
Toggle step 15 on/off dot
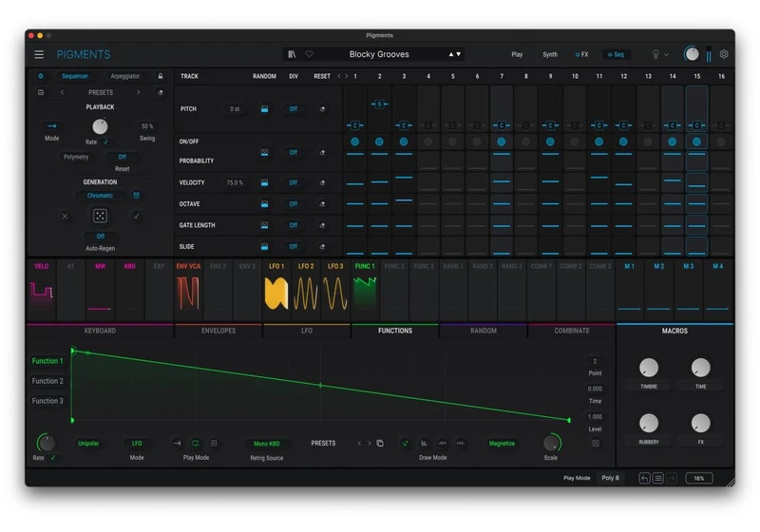click(x=696, y=142)
